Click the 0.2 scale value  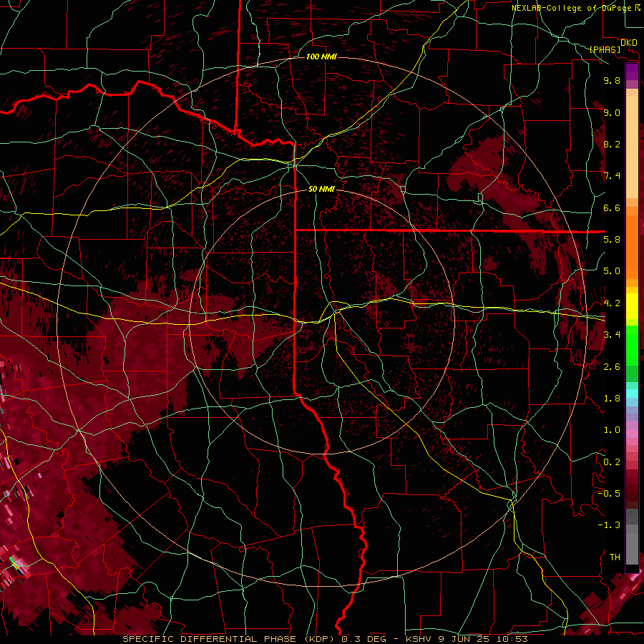[x=612, y=462]
